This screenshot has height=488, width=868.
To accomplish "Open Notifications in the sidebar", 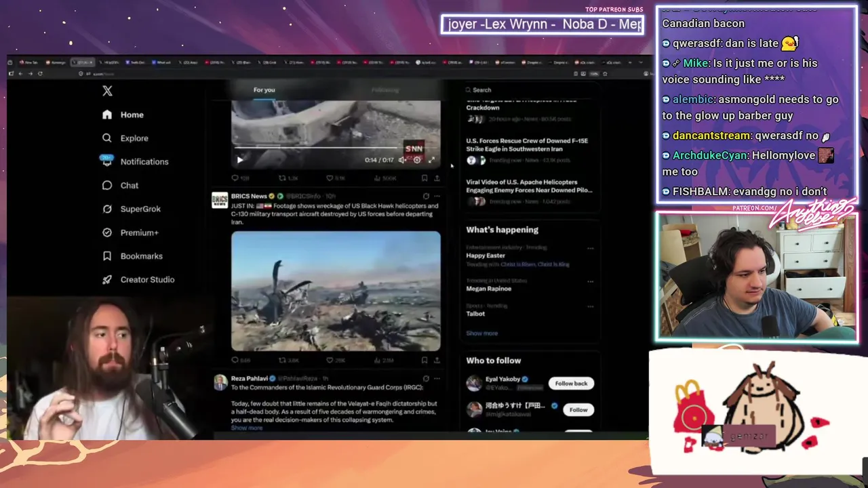I will [135, 161].
